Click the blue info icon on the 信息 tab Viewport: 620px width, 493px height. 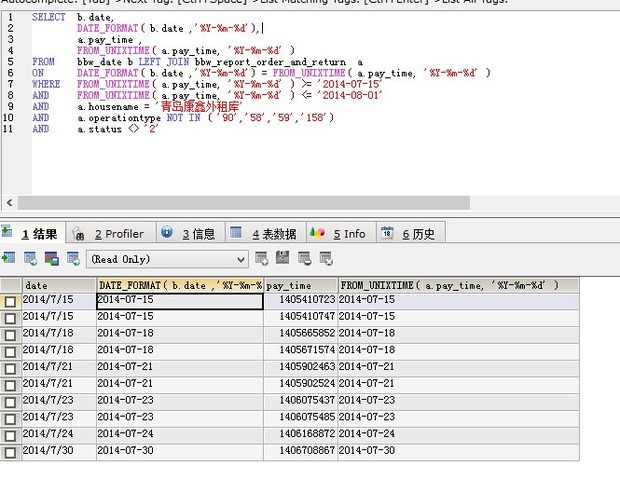click(167, 232)
